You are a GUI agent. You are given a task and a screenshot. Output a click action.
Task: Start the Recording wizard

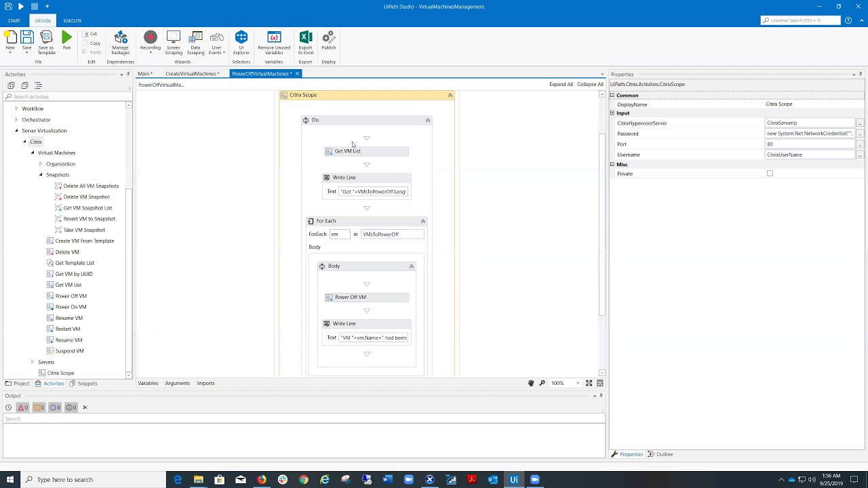[151, 43]
